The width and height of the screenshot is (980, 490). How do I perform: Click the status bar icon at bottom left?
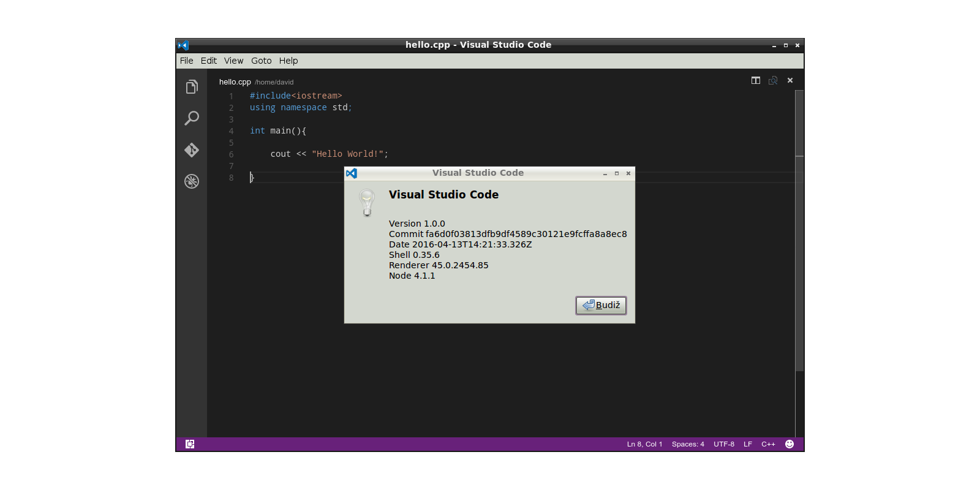click(x=190, y=444)
